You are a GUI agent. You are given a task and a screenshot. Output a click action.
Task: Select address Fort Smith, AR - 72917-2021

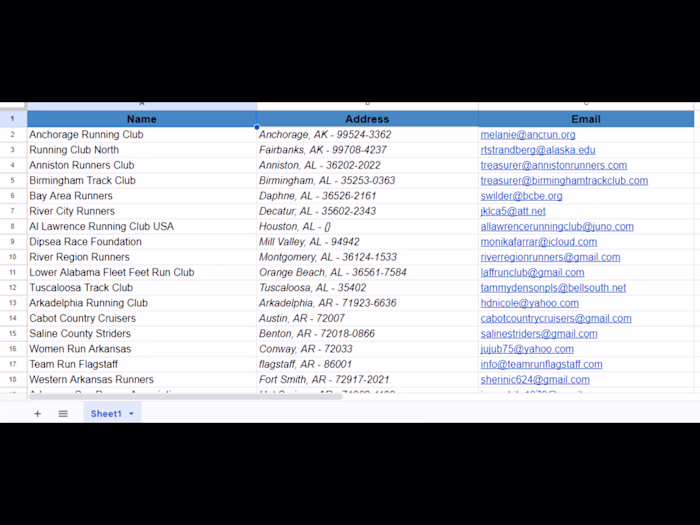[x=367, y=379]
